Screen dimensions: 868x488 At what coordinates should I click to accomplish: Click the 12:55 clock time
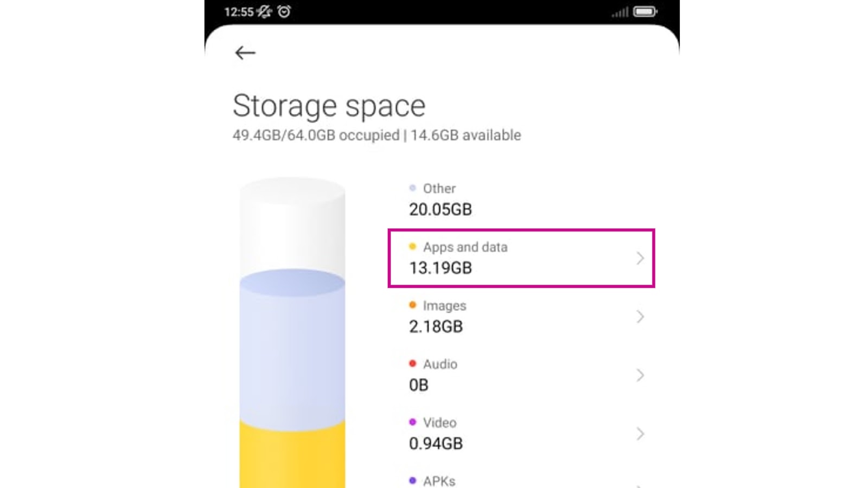point(239,12)
